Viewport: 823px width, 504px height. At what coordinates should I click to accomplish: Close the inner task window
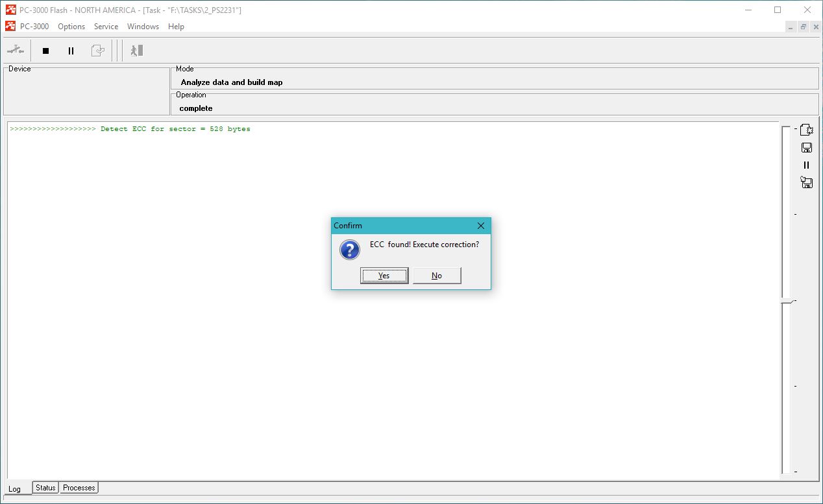(816, 27)
